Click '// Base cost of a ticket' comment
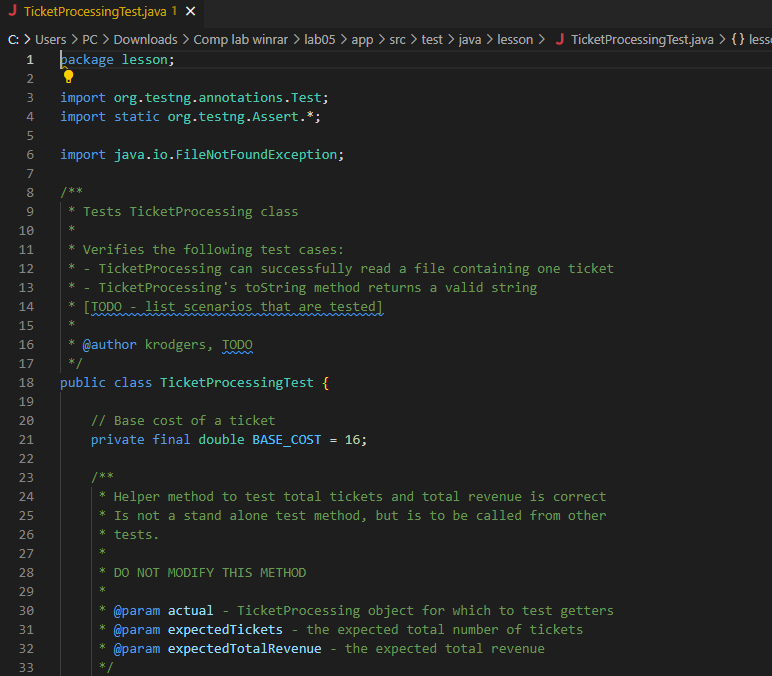772x676 pixels. click(183, 420)
